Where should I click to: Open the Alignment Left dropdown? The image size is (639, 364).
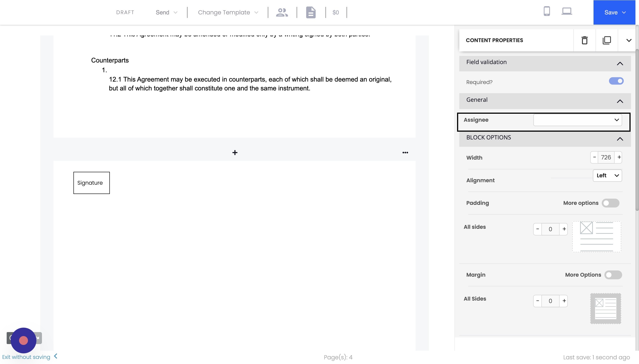(607, 176)
